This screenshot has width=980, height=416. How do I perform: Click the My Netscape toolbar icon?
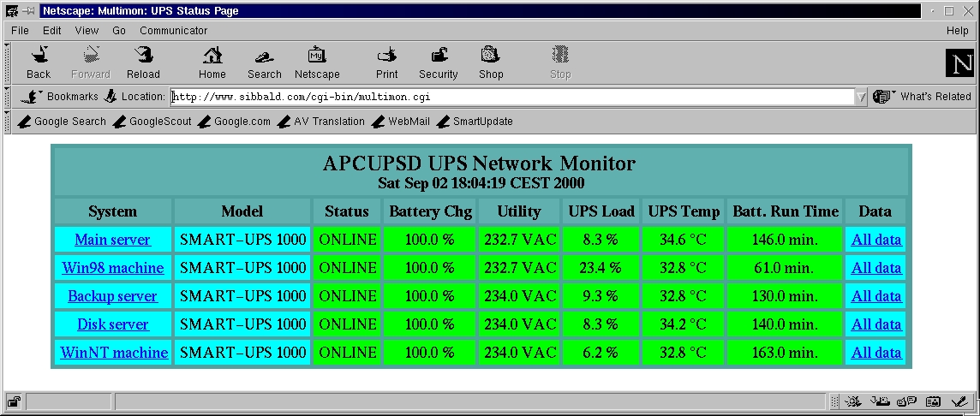(x=317, y=56)
